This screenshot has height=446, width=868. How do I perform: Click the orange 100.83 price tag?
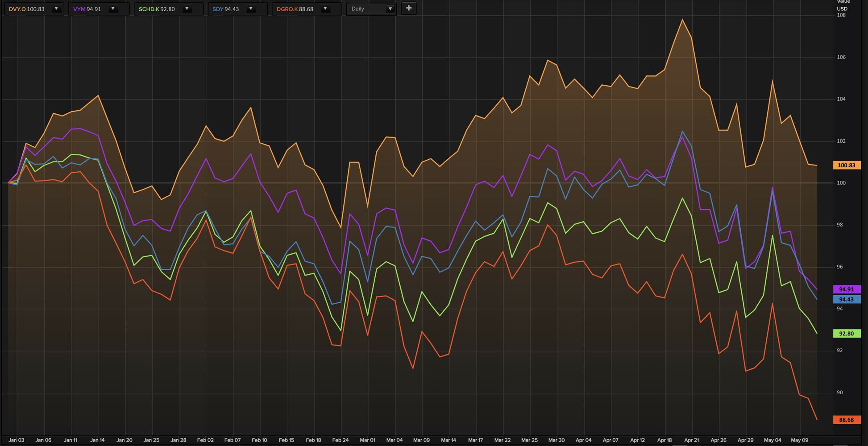tap(847, 165)
